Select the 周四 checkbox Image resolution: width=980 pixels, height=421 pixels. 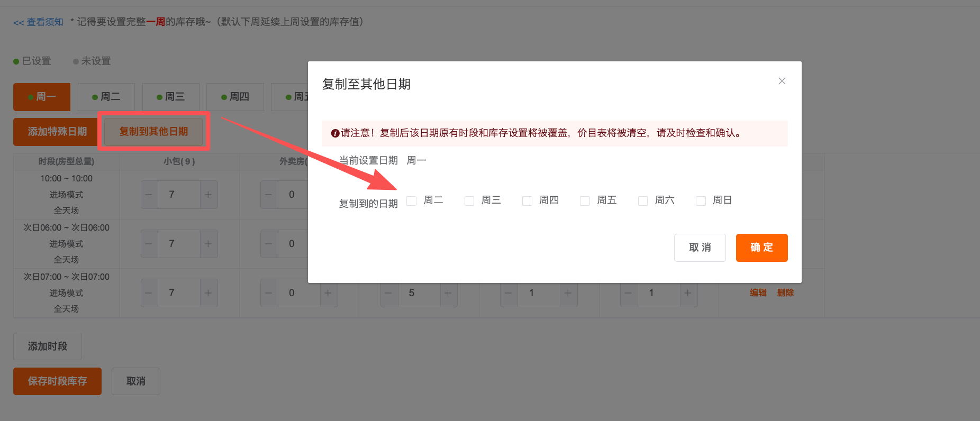click(x=527, y=201)
